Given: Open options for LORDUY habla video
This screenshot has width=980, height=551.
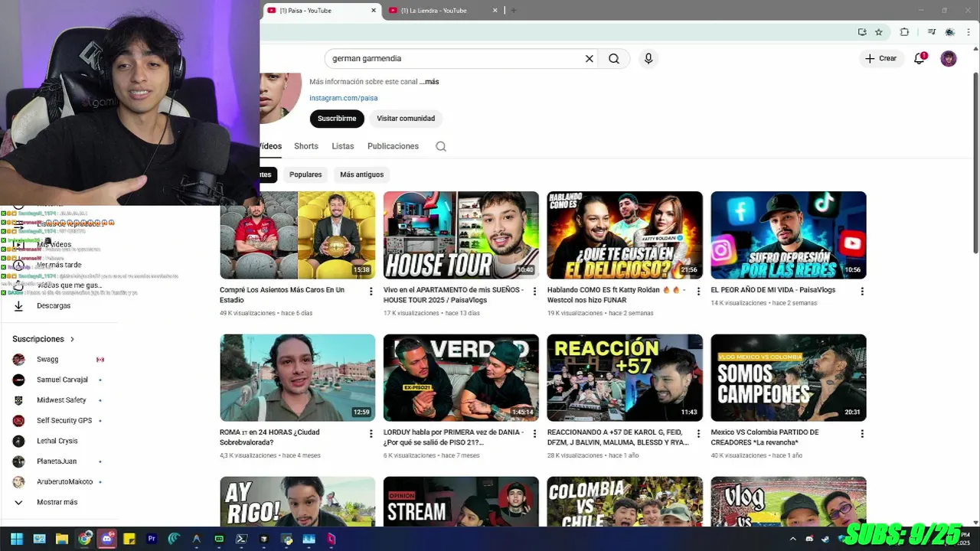Looking at the screenshot, I should pos(534,434).
